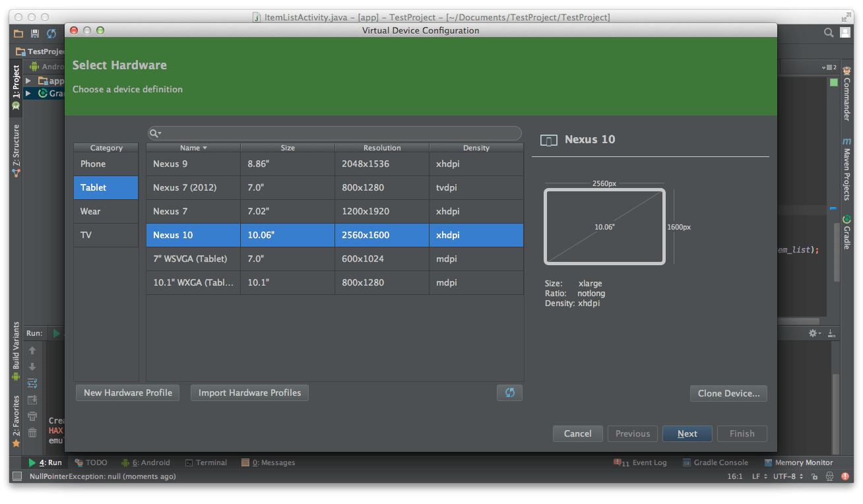
Task: Open the Maven Projects tool window tab
Action: [x=847, y=169]
